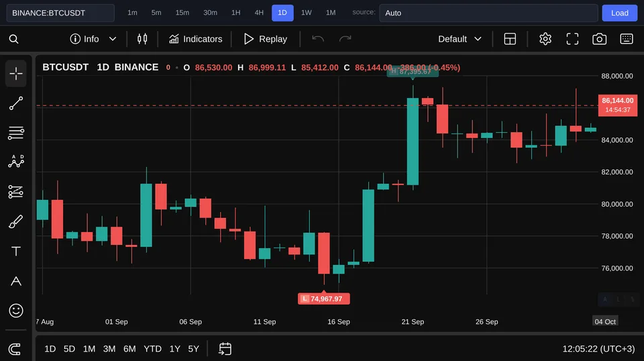Open symbol search magnifier
Screen dimensions: 644x361
pos(13,39)
